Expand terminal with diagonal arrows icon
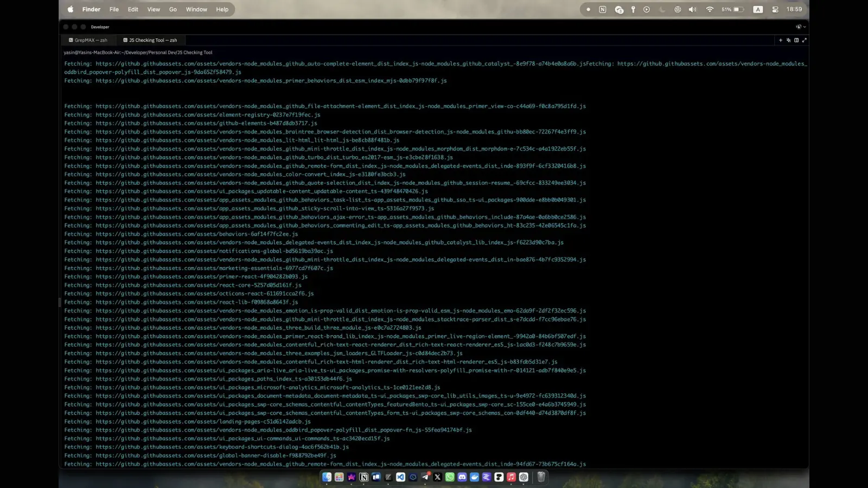 tap(805, 40)
